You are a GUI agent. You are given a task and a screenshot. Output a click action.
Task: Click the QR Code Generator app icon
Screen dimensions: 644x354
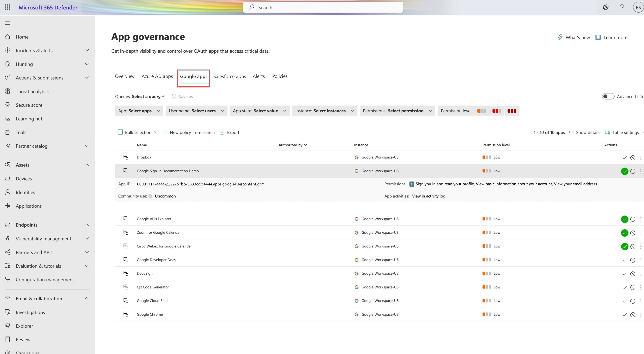coord(126,286)
